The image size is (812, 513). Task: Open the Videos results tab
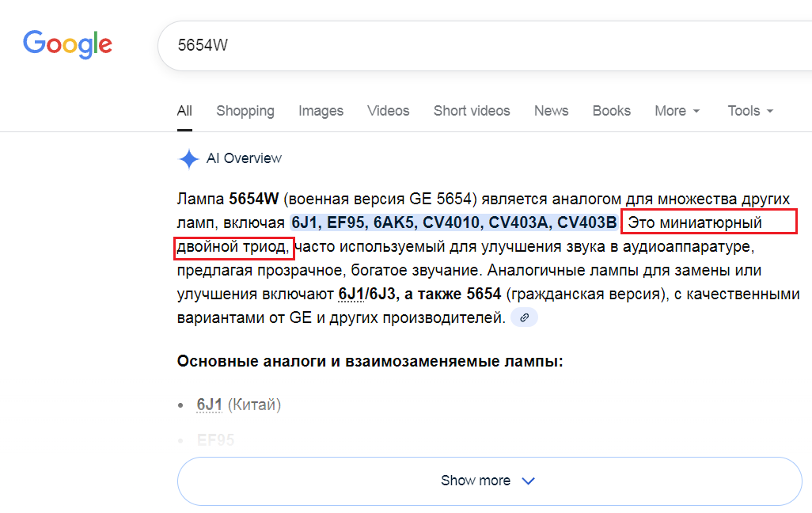pos(388,111)
